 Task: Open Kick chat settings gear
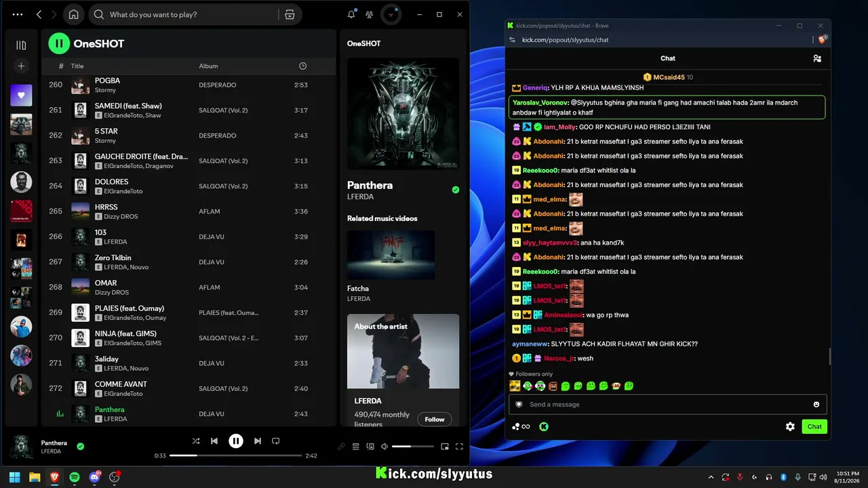pyautogui.click(x=790, y=426)
